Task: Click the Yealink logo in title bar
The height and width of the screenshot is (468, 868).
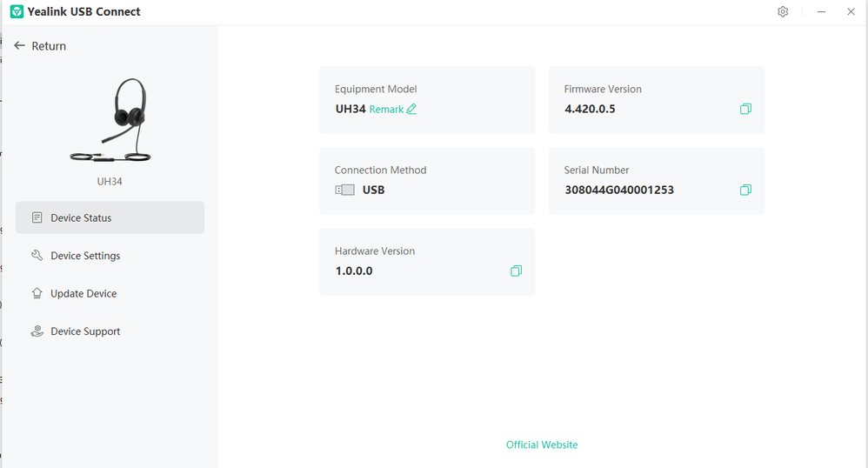Action: click(x=17, y=12)
